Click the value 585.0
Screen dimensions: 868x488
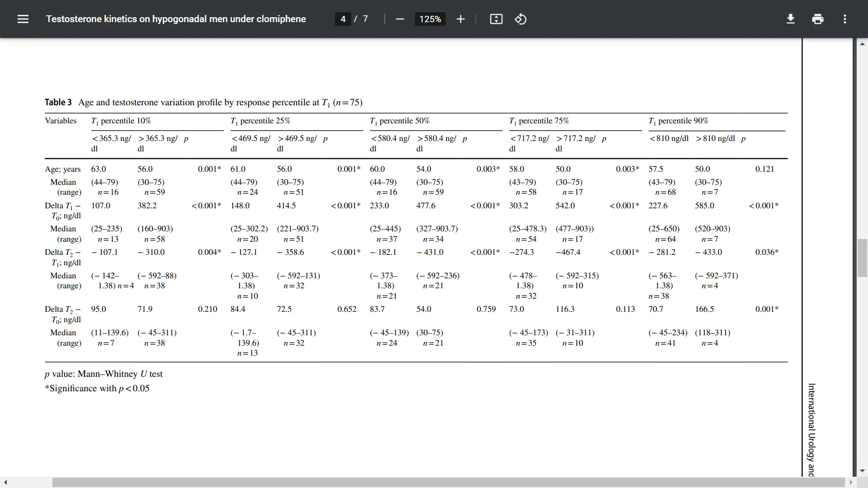[x=704, y=206]
